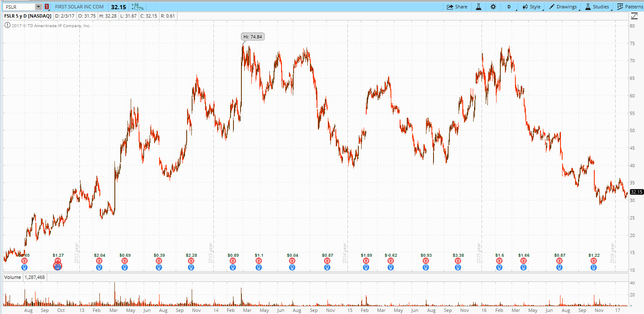Open the FSLR symbol dropdown arrow
644x314 pixels.
38,7
